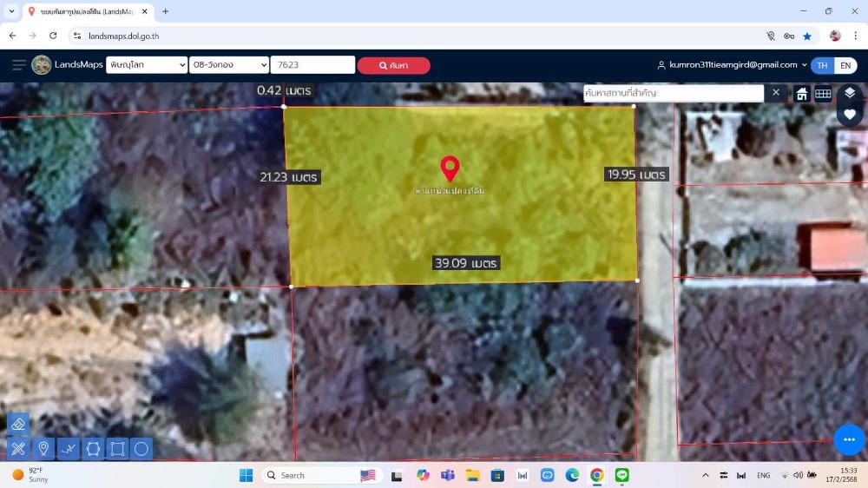868x488 pixels.
Task: Select the polyline drawing tool
Action: pos(68,448)
